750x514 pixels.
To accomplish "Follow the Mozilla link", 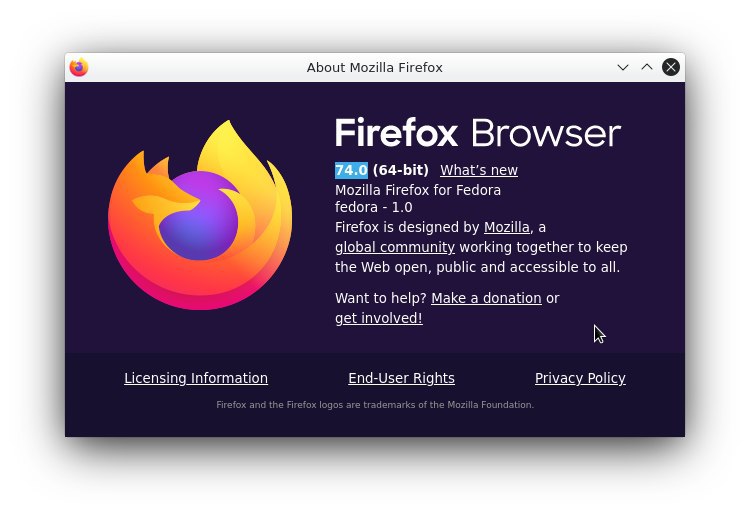I will pos(507,227).
